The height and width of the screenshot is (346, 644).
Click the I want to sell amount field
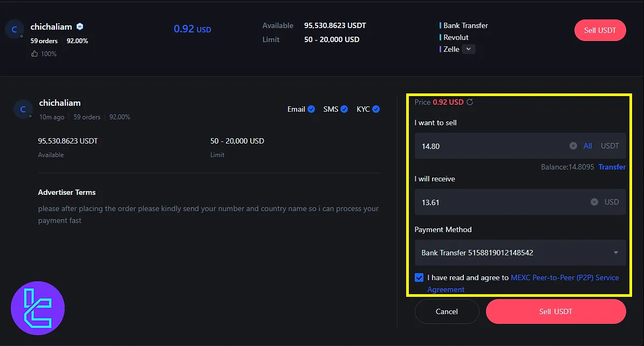pyautogui.click(x=520, y=146)
